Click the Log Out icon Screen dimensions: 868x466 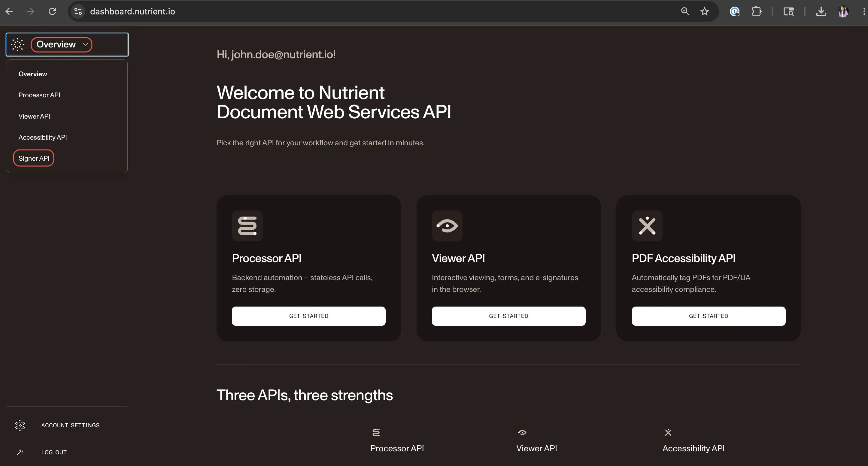[20, 452]
